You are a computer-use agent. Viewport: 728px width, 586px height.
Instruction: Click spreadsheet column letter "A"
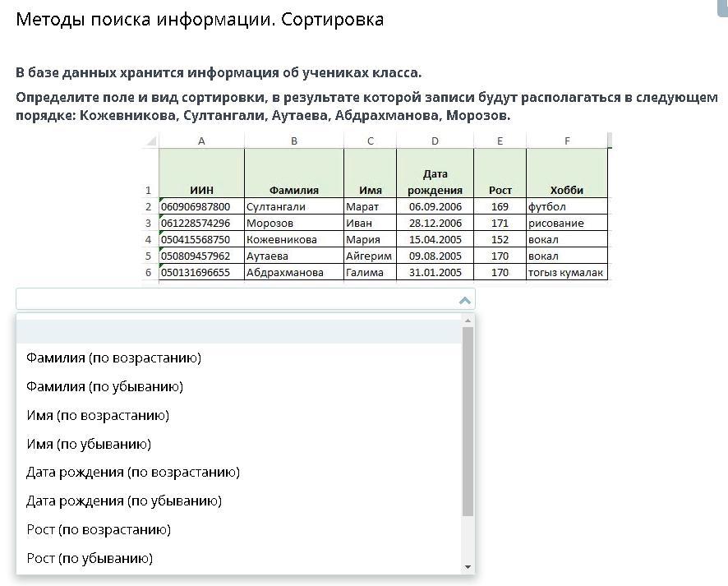click(x=201, y=141)
